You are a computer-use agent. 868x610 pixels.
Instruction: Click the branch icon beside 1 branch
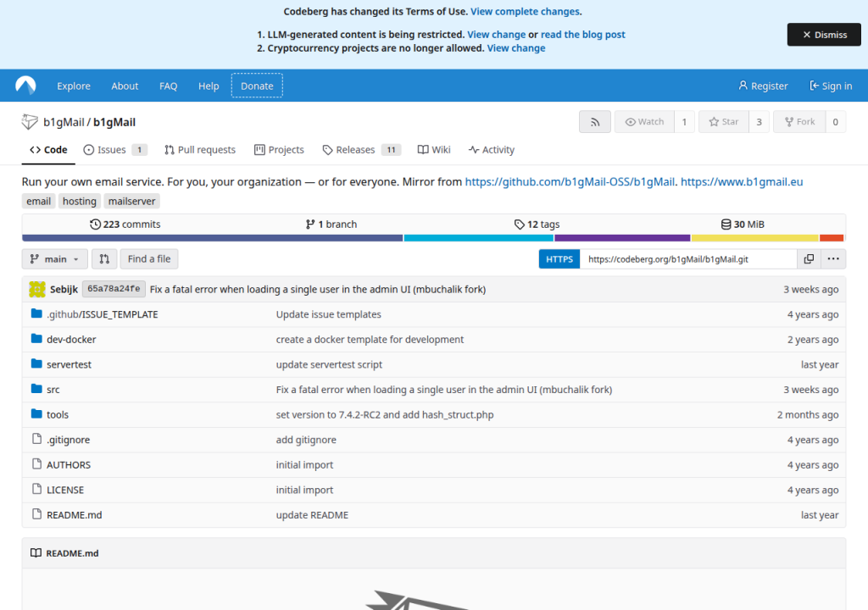click(x=310, y=225)
